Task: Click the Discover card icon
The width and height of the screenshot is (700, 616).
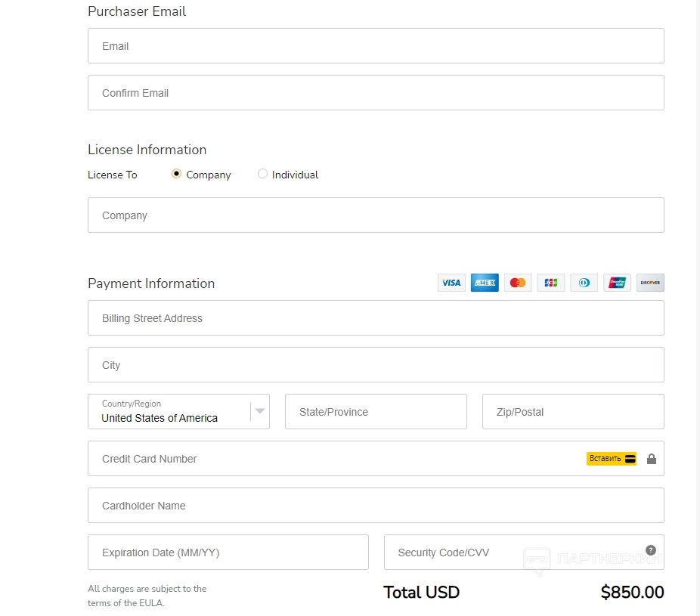Action: 650,283
